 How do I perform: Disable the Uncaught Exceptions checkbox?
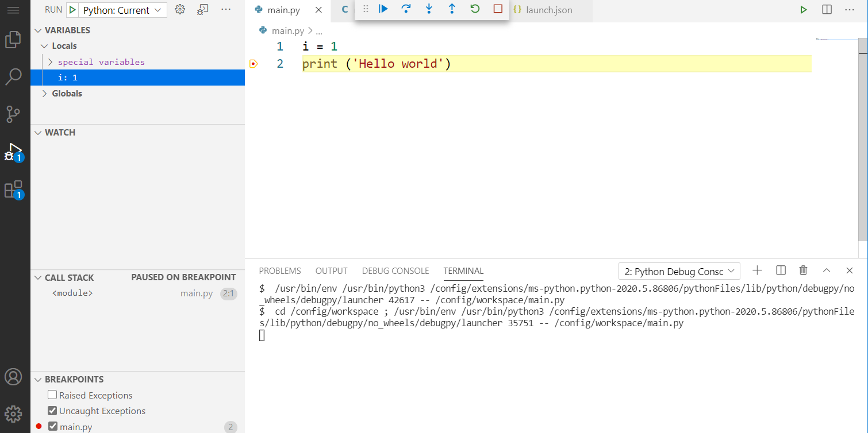(x=52, y=411)
